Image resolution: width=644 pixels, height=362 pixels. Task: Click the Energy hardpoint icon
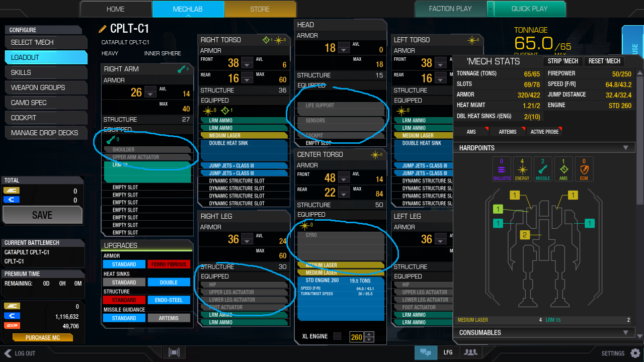pyautogui.click(x=522, y=169)
